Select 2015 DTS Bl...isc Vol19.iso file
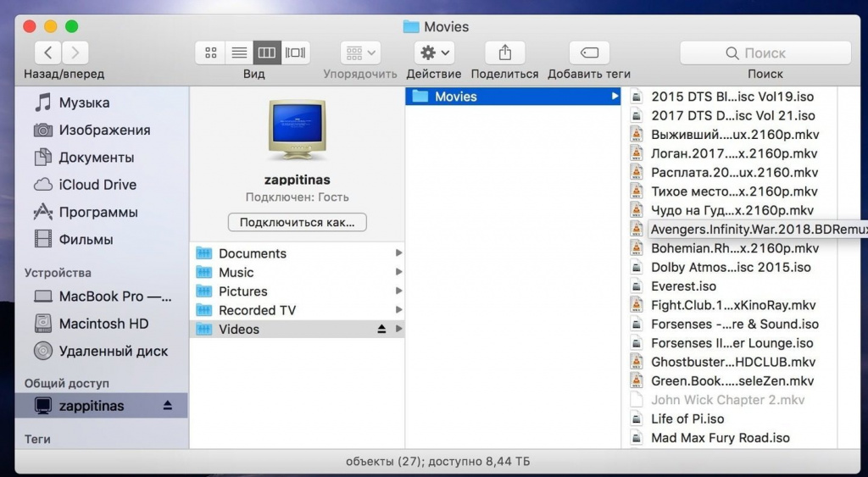This screenshot has width=868, height=477. (731, 97)
